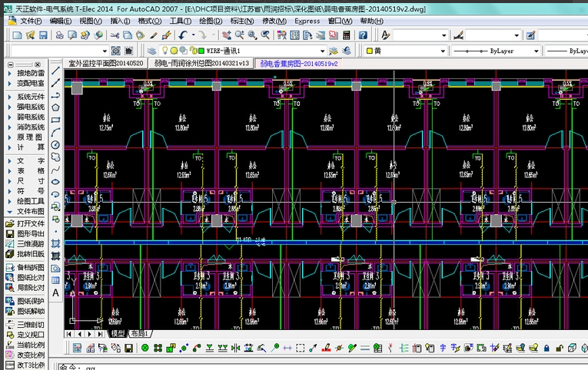Select the Line draw tool
588x370 pixels.
tap(55, 71)
